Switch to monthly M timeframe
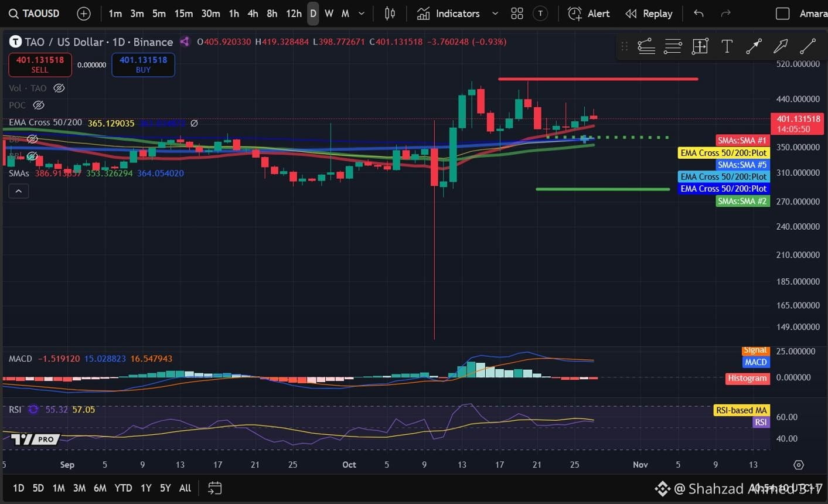This screenshot has height=504, width=828. (345, 13)
